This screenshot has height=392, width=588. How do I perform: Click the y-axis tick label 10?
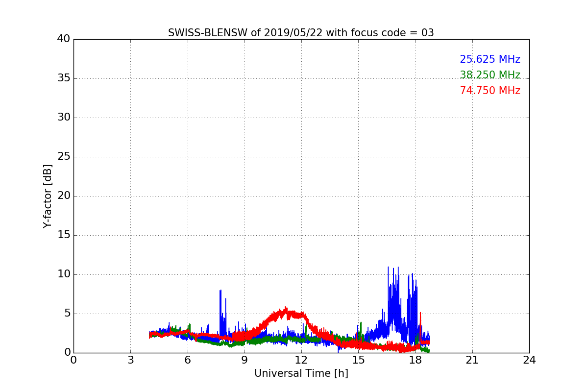point(63,274)
